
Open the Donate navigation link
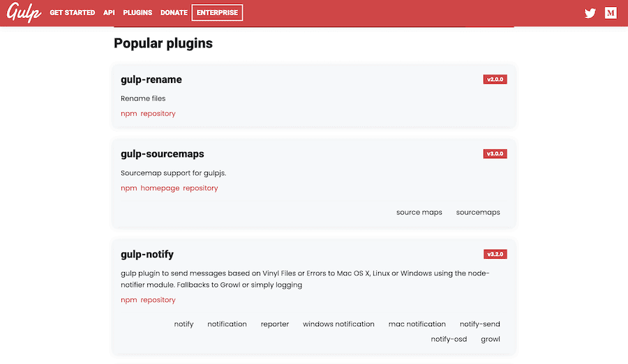pyautogui.click(x=174, y=13)
